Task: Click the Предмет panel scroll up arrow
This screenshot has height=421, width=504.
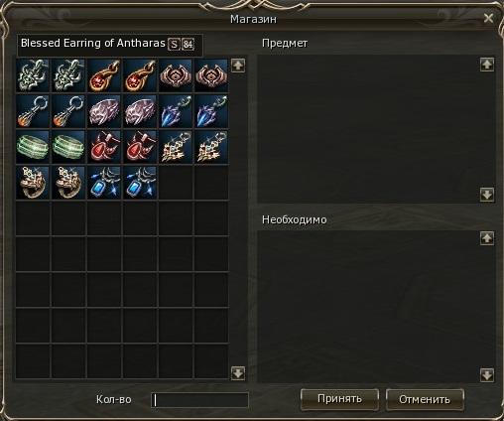Action: (x=487, y=65)
